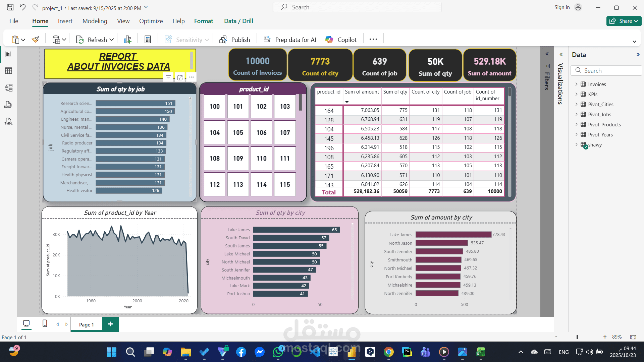
Task: Expand the Pivot_Products table
Action: coord(577,124)
